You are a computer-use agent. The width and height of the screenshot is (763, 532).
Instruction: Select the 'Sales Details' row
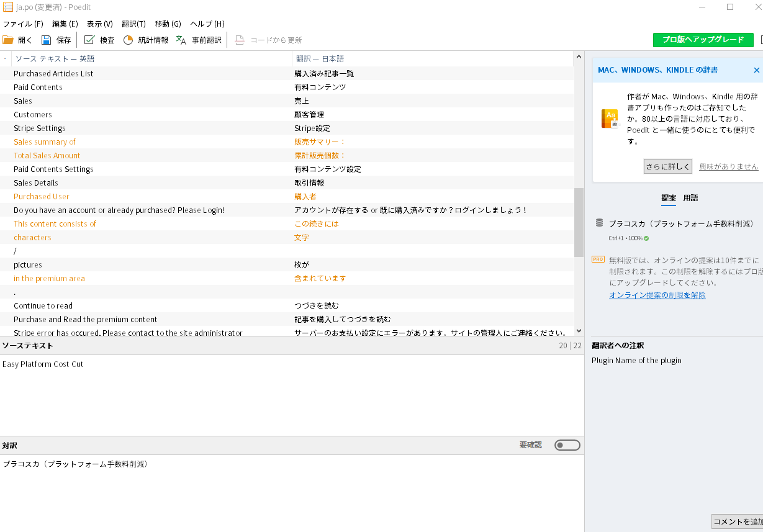(x=287, y=183)
